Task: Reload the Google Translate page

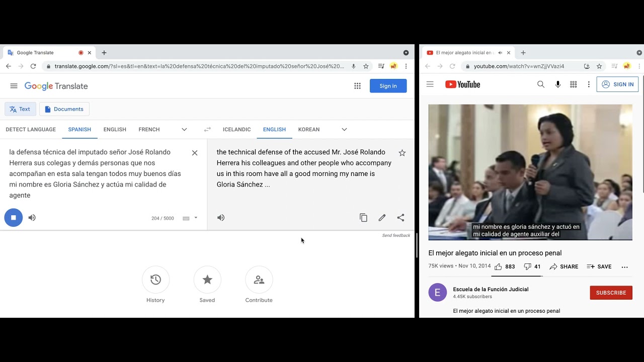Action: pos(33,66)
